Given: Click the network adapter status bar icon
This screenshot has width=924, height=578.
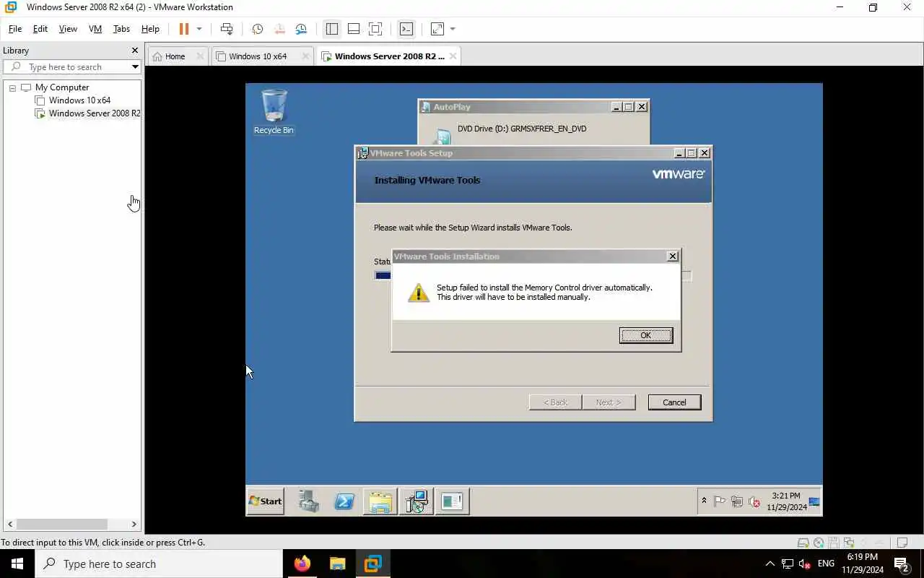Looking at the screenshot, I should [848, 543].
